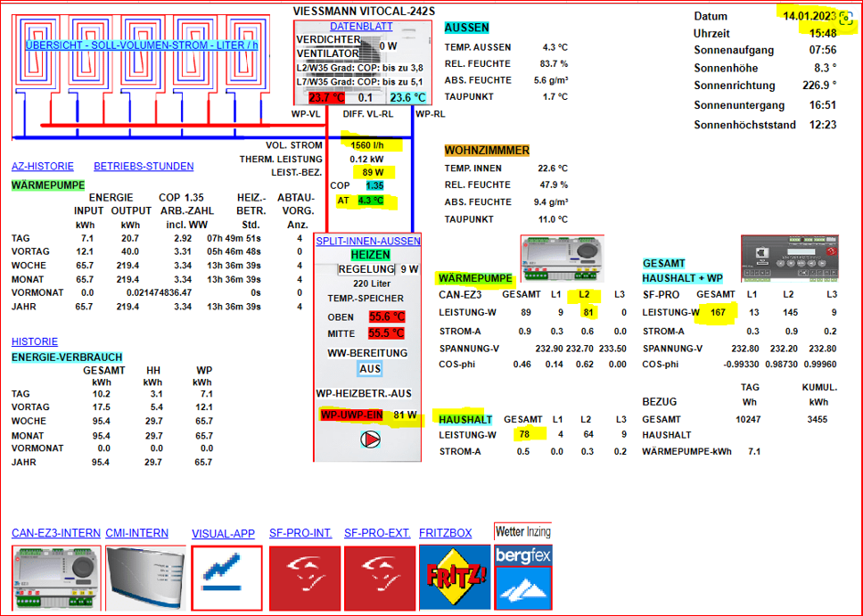Viewport: 863px width, 616px height.
Task: Click the TEMP. AUSSEN value 4.3 °C
Action: [555, 47]
